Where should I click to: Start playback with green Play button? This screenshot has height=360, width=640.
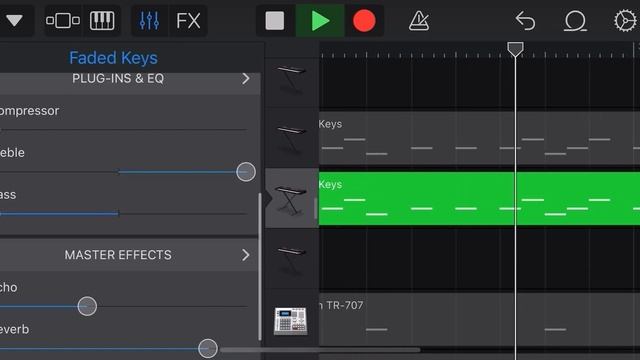tap(320, 20)
